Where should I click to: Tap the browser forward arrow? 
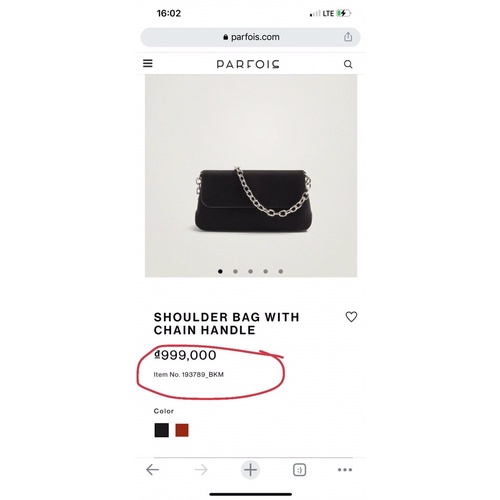click(201, 470)
